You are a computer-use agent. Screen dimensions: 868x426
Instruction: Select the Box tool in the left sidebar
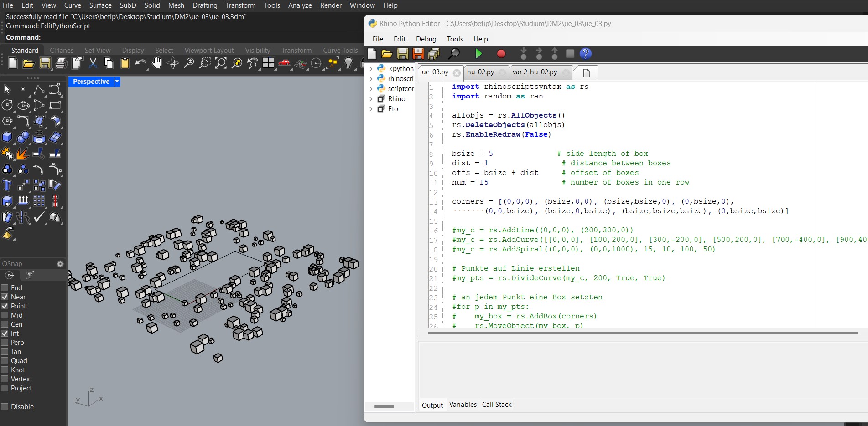[x=7, y=136]
